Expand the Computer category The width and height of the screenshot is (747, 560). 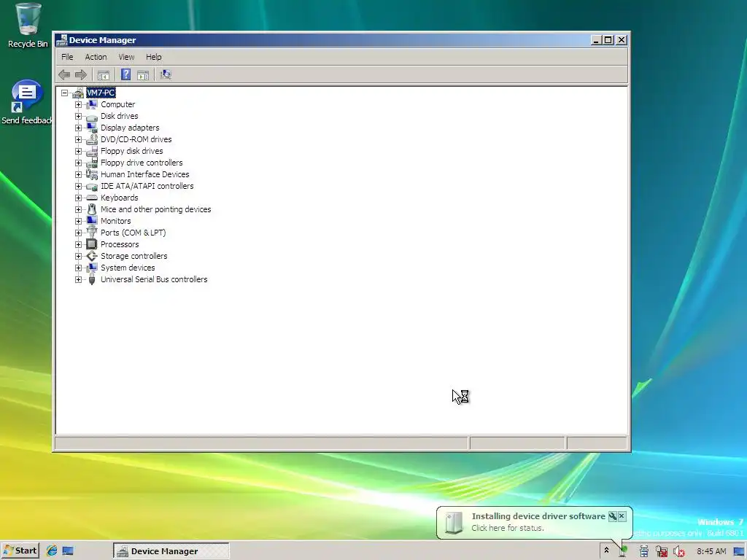78,104
